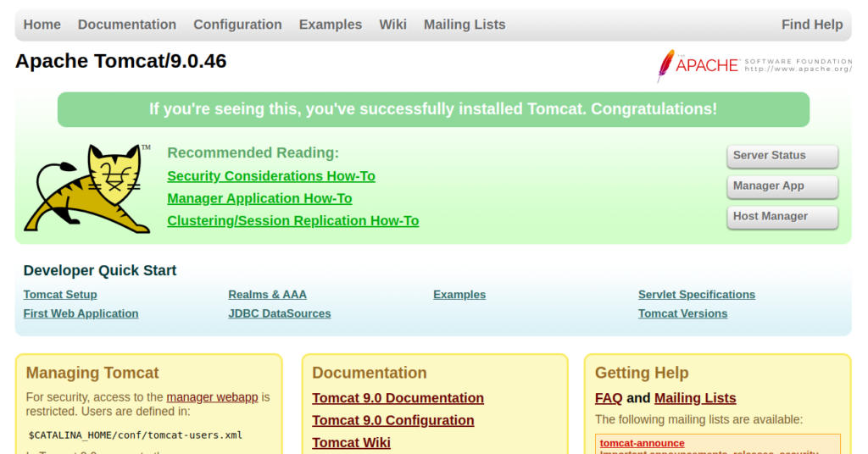Image resolution: width=868 pixels, height=454 pixels.
Task: Click the Getting Help heading
Action: tap(642, 373)
